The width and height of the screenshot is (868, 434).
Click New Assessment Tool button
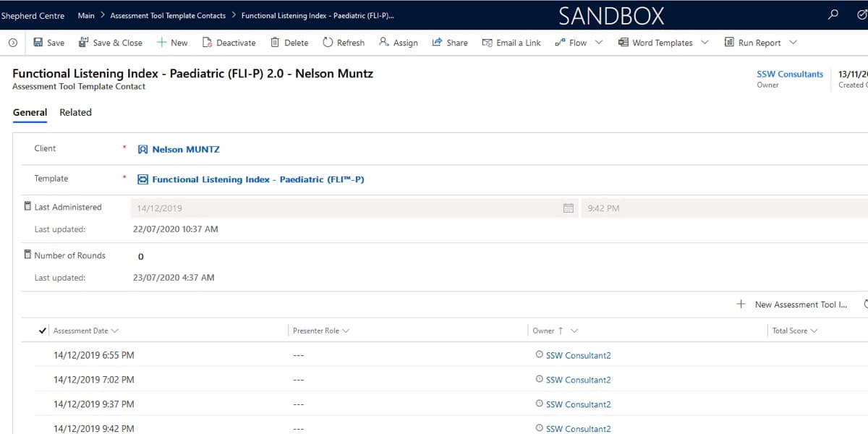(792, 305)
